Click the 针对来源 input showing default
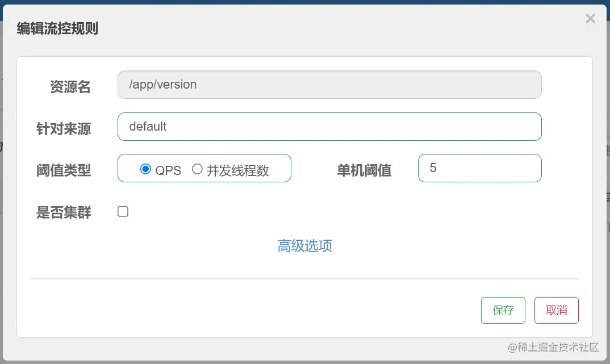 coord(329,126)
